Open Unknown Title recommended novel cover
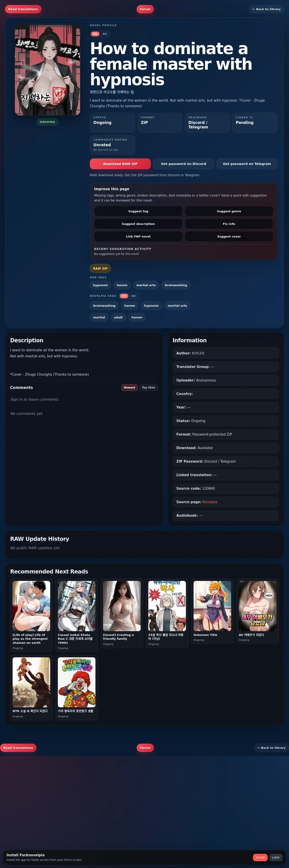The image size is (289, 868). click(x=212, y=606)
